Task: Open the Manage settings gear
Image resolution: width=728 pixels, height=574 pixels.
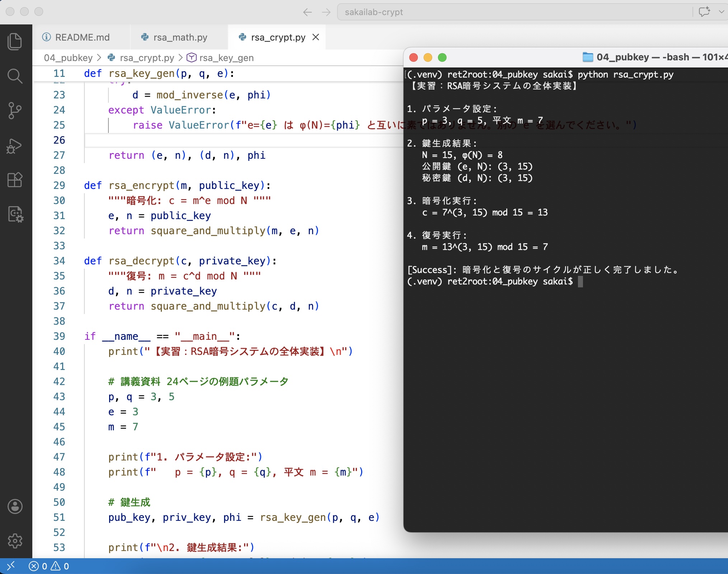Action: pyautogui.click(x=15, y=541)
